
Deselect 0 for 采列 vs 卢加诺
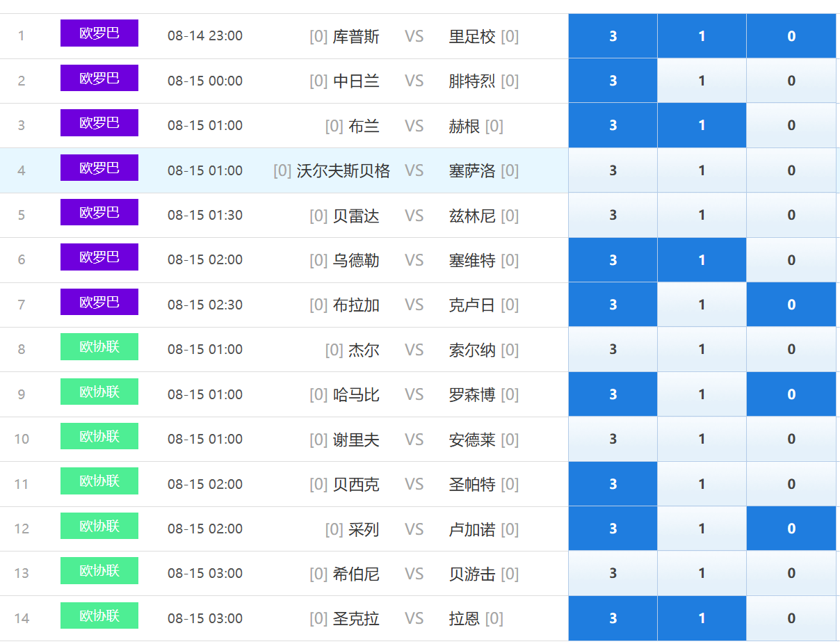791,529
